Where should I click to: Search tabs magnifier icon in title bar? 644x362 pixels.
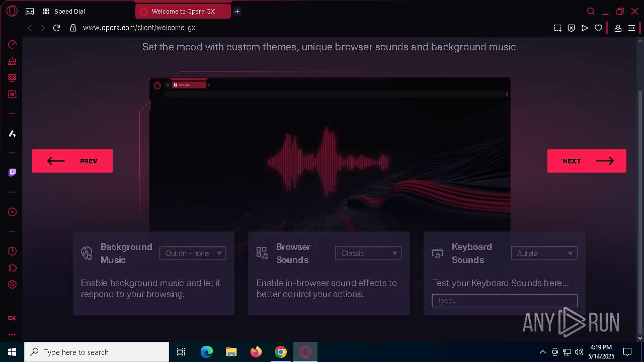click(591, 11)
